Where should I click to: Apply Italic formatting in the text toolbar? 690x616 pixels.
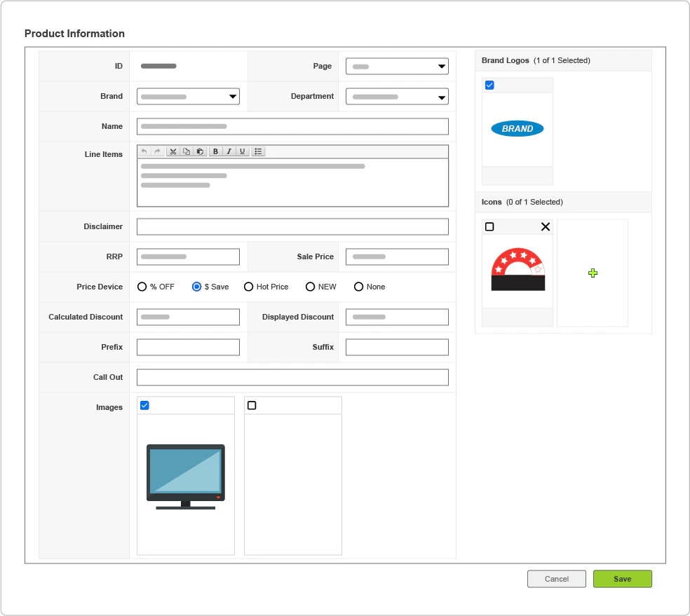(x=229, y=151)
